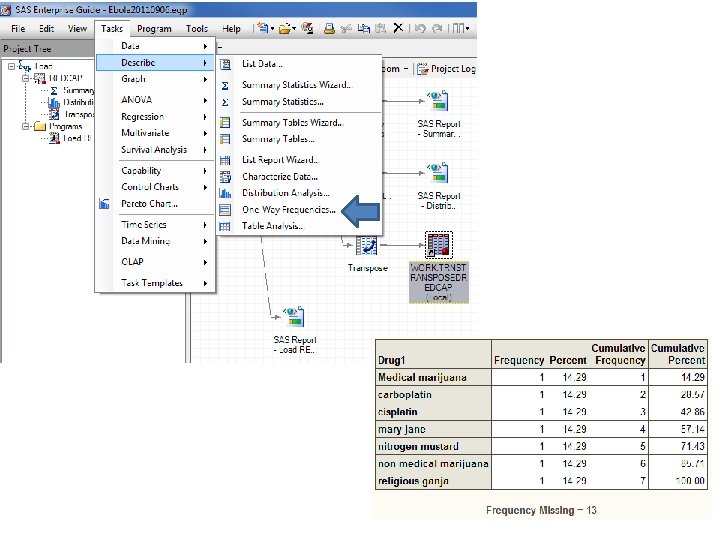
Task: Click the Cut scissors toolbar icon
Action: pyautogui.click(x=346, y=28)
